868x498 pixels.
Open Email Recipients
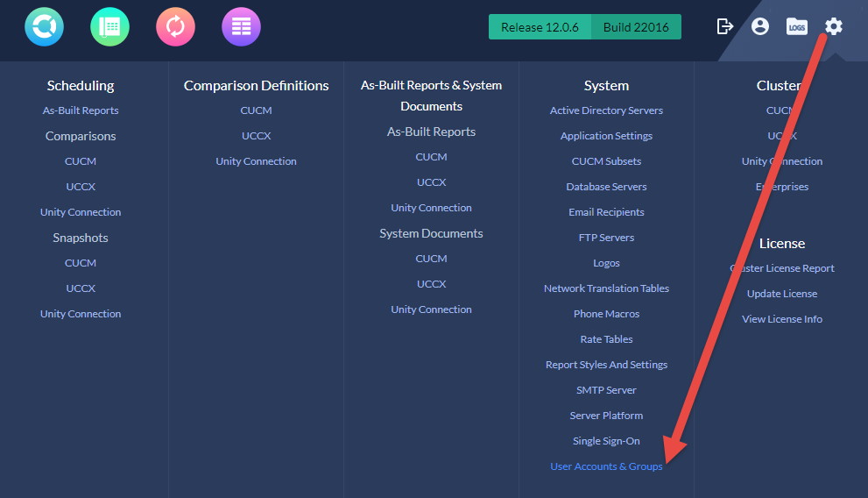pyautogui.click(x=606, y=212)
